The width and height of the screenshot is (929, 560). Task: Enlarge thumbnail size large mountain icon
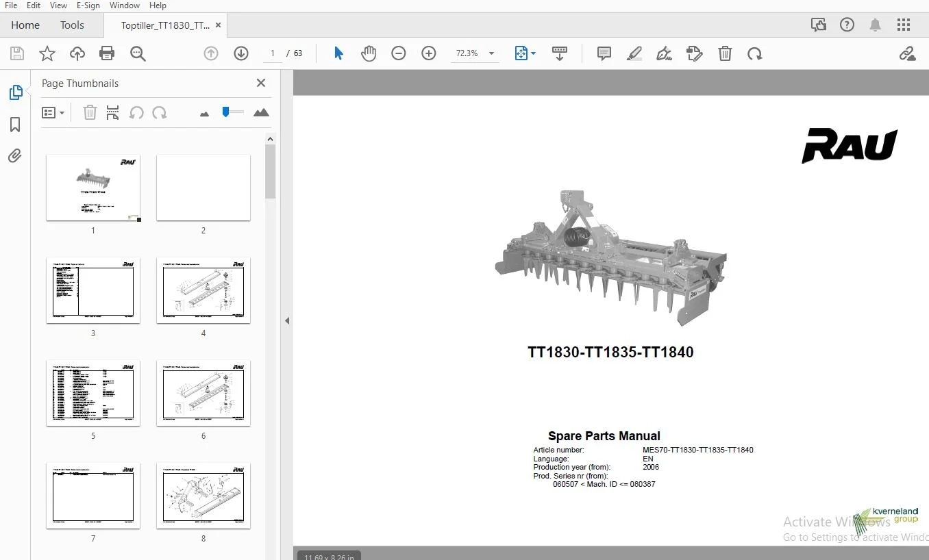[x=261, y=112]
